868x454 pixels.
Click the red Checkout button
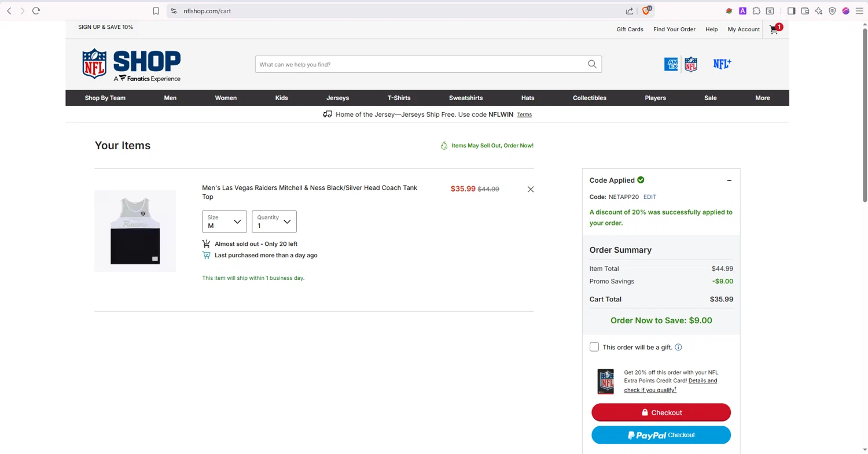click(661, 412)
